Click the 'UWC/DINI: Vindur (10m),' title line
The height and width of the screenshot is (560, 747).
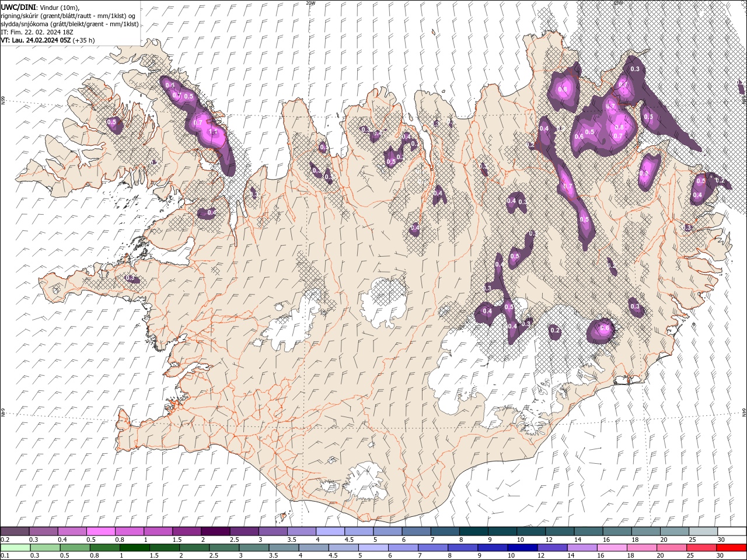pos(40,7)
